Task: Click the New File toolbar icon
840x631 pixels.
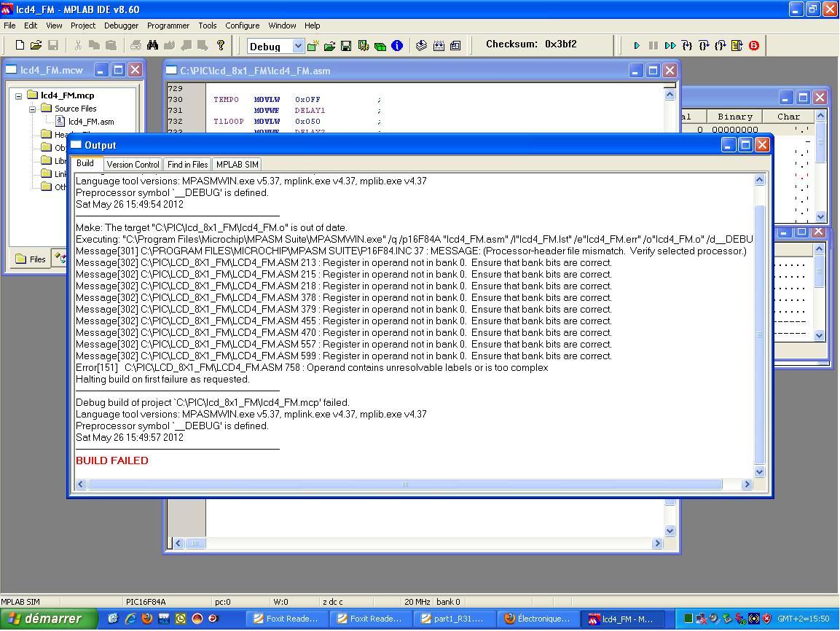Action: [x=20, y=45]
